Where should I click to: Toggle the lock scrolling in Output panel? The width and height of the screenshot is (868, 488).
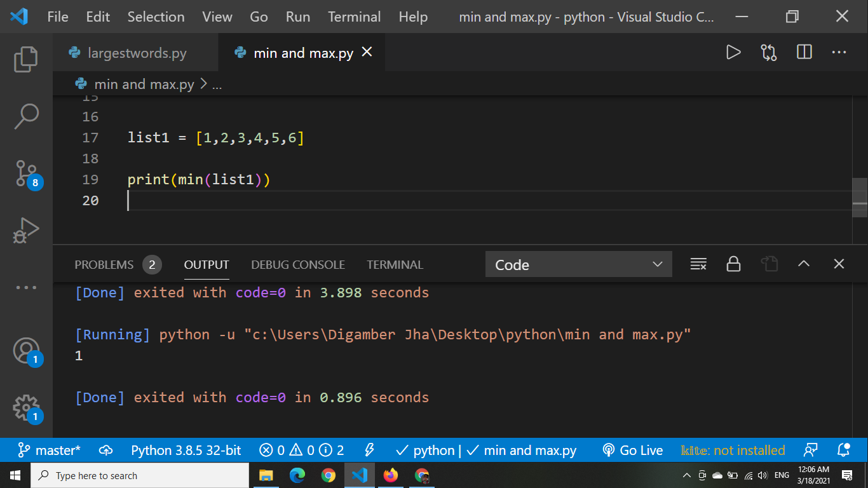tap(733, 264)
